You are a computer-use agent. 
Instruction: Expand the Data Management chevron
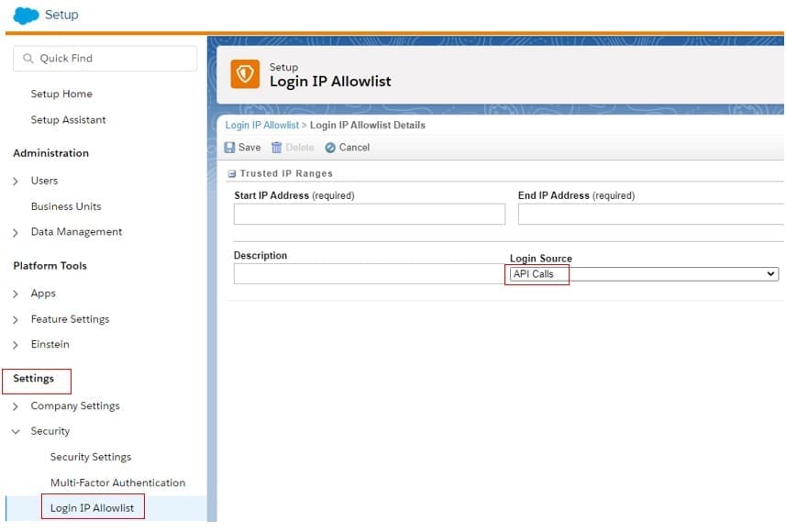pos(16,233)
